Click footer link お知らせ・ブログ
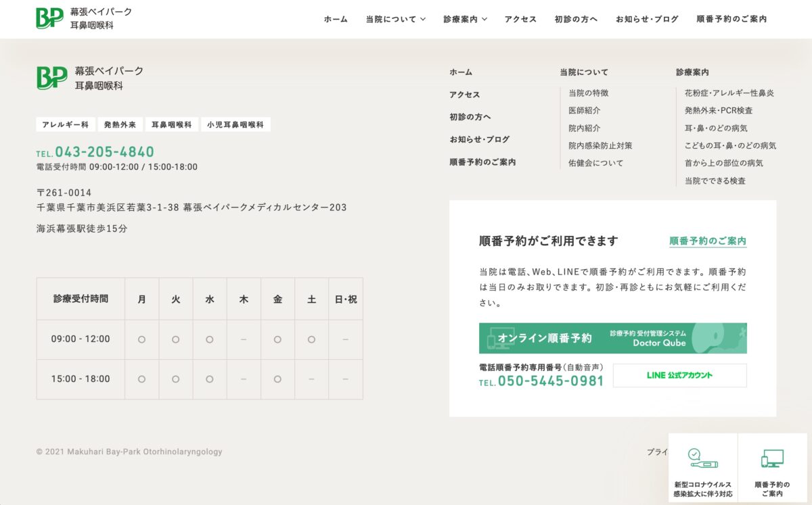Viewport: 812px width, 505px height. coord(480,139)
